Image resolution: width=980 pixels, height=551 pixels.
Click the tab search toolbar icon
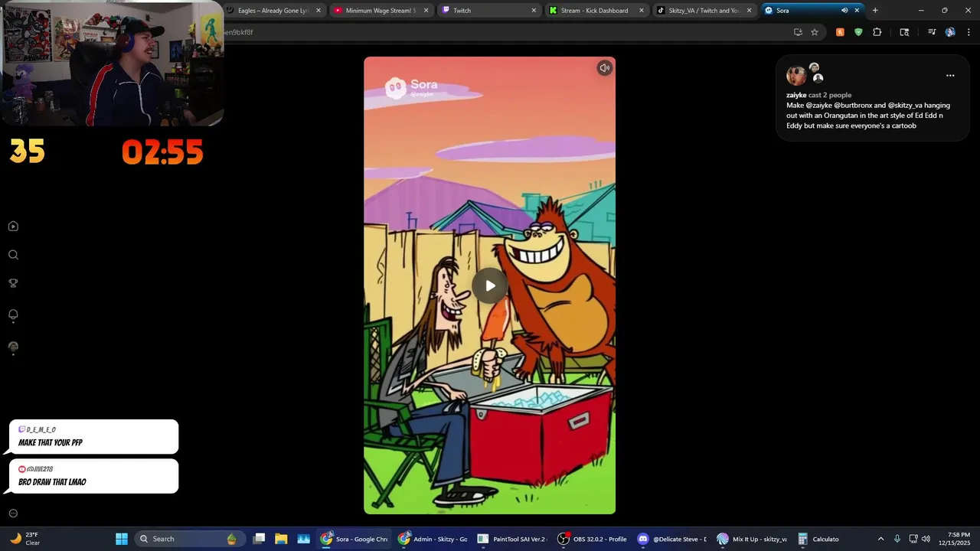click(904, 32)
